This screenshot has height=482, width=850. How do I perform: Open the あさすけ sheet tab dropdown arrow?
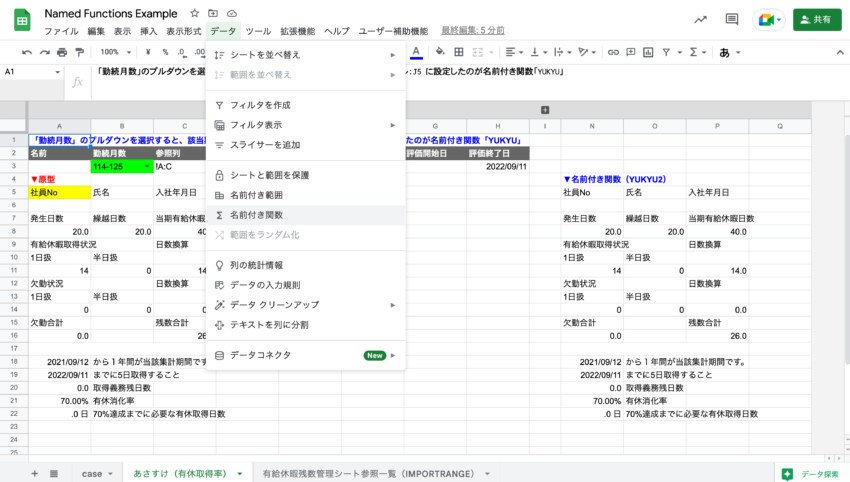[x=241, y=473]
